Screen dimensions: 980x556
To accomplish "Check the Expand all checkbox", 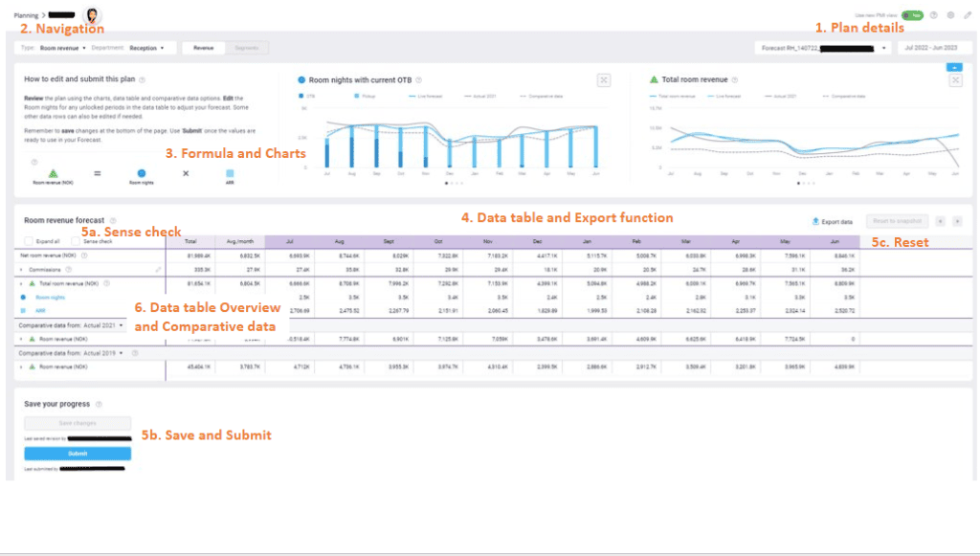I will click(29, 242).
